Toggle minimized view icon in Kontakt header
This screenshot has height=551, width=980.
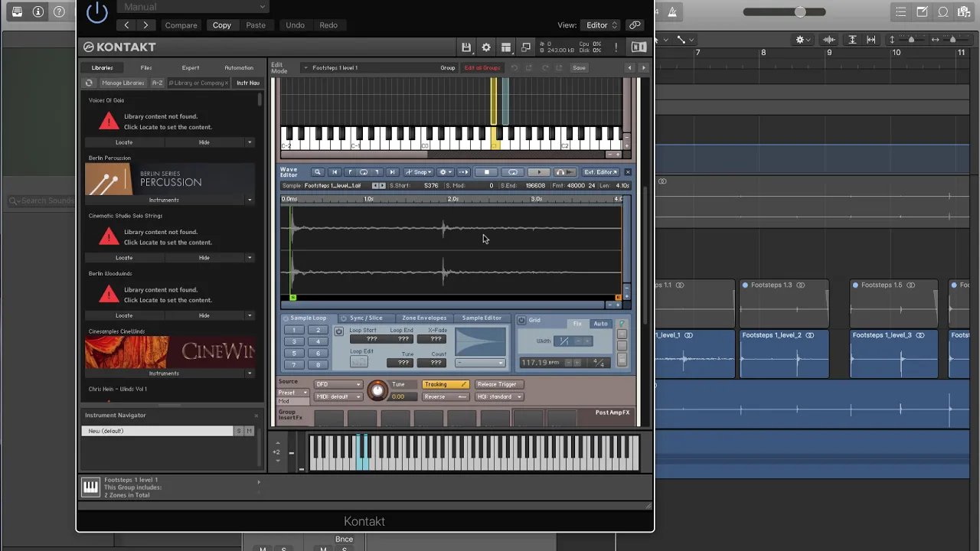(x=526, y=47)
